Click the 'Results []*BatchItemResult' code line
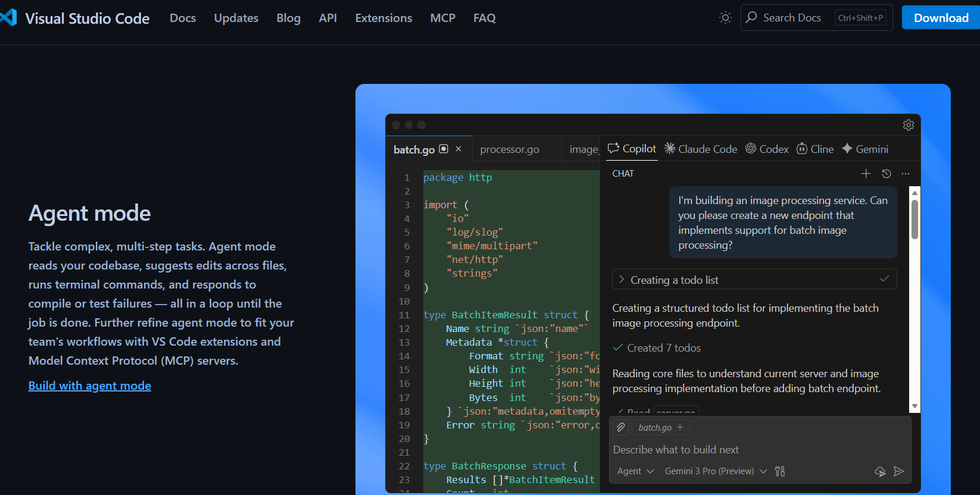Viewport: 980px width, 495px height. (520, 480)
